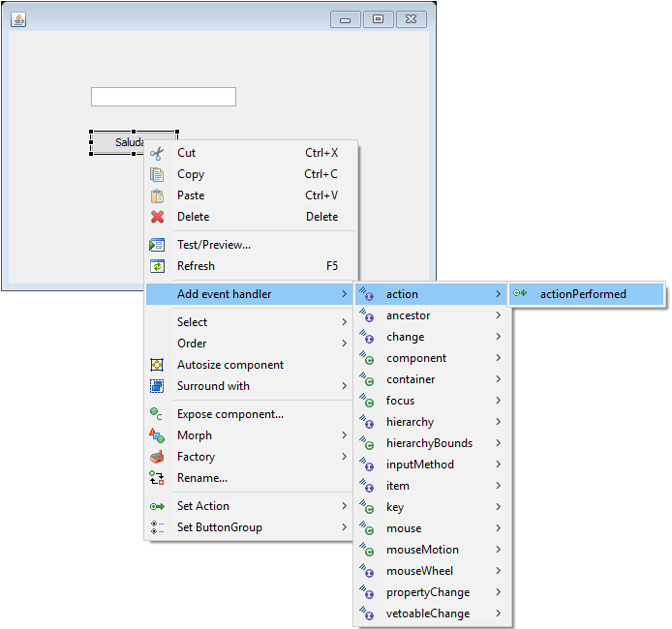Click the Test/Preview icon
Viewport: 672px width, 629px height.
[157, 245]
